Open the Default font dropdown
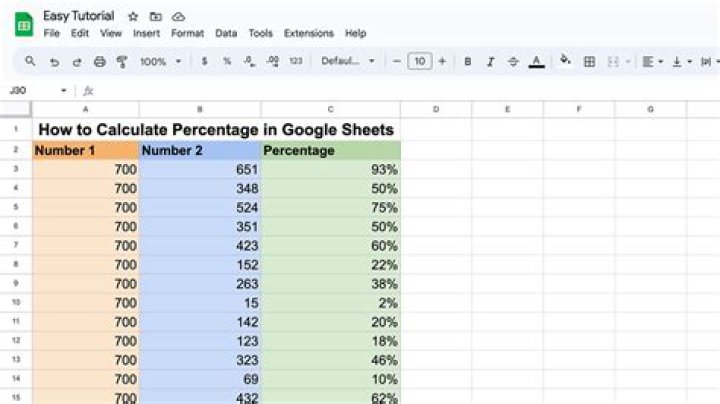Viewport: 720px width, 404px height. [x=348, y=61]
